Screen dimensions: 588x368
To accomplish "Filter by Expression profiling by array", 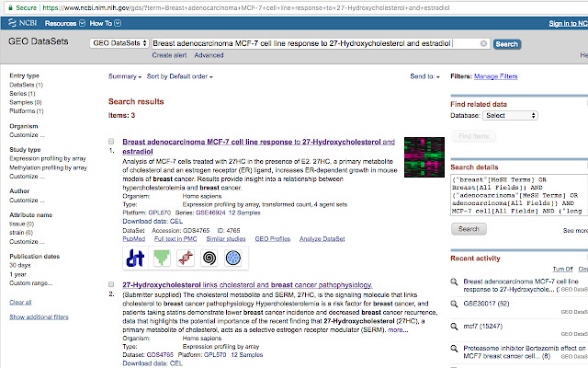I will coord(48,158).
